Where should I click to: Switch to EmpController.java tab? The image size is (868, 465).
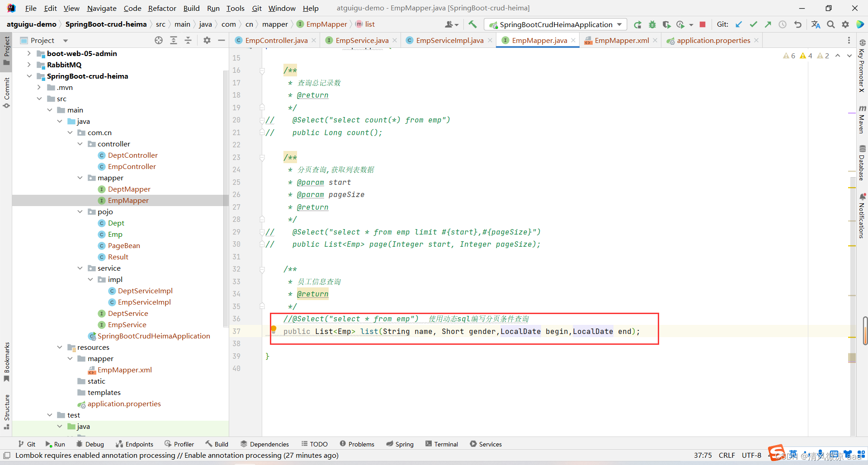[276, 40]
